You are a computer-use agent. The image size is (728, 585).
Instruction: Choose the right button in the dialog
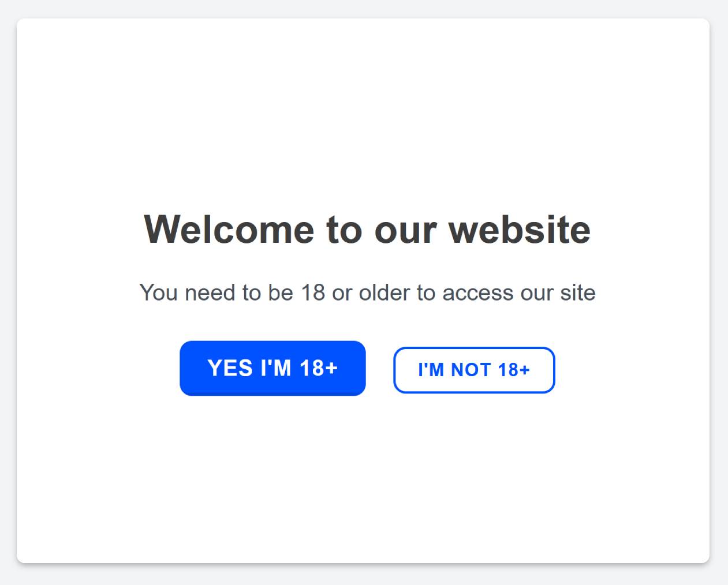tap(473, 370)
